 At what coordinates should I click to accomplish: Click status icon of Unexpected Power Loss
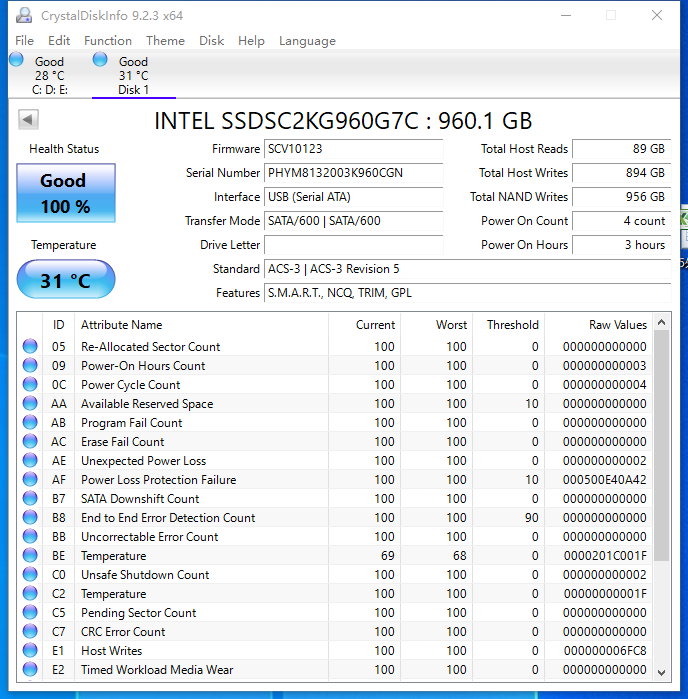coord(30,461)
